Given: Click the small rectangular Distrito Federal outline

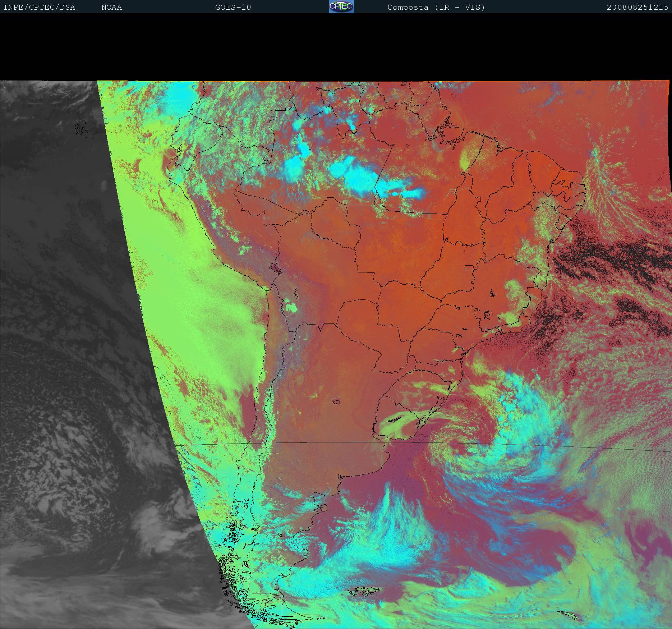Looking at the screenshot, I should [469, 267].
